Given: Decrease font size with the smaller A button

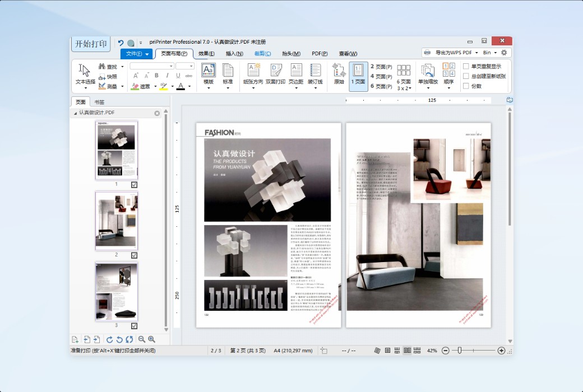Looking at the screenshot, I should [146, 76].
